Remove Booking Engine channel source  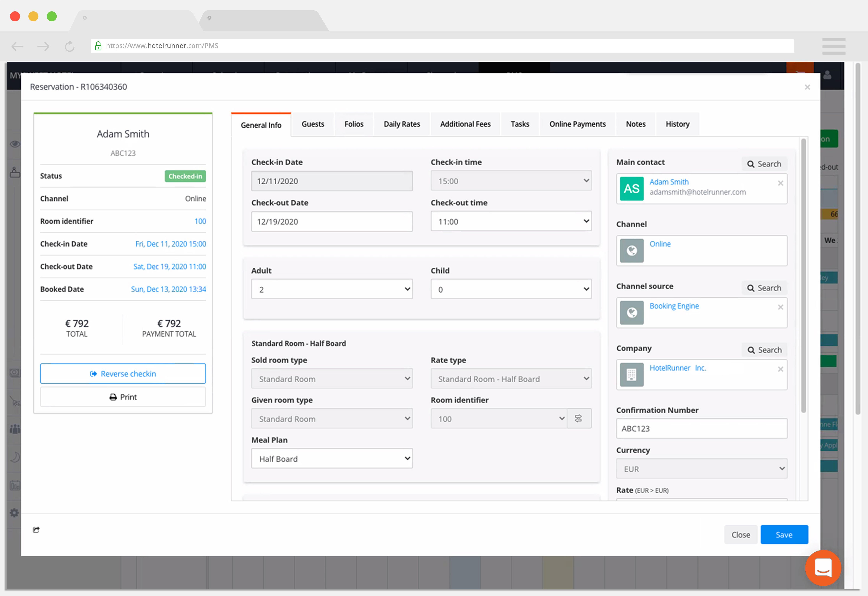point(780,307)
